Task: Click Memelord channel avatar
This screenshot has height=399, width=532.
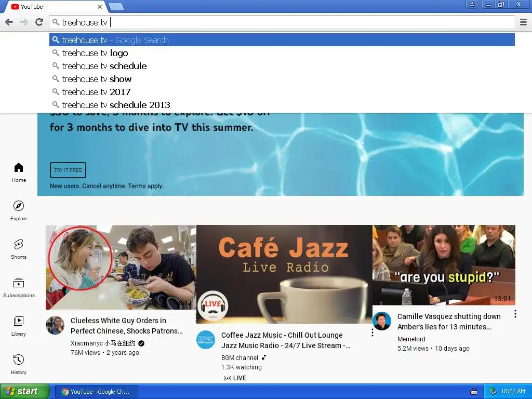Action: coord(382,321)
